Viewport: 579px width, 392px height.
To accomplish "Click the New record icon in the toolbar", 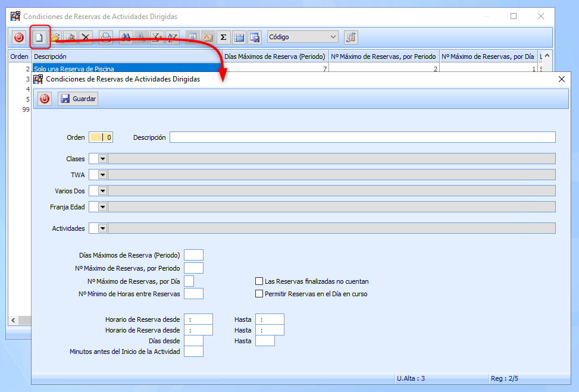I will (40, 37).
